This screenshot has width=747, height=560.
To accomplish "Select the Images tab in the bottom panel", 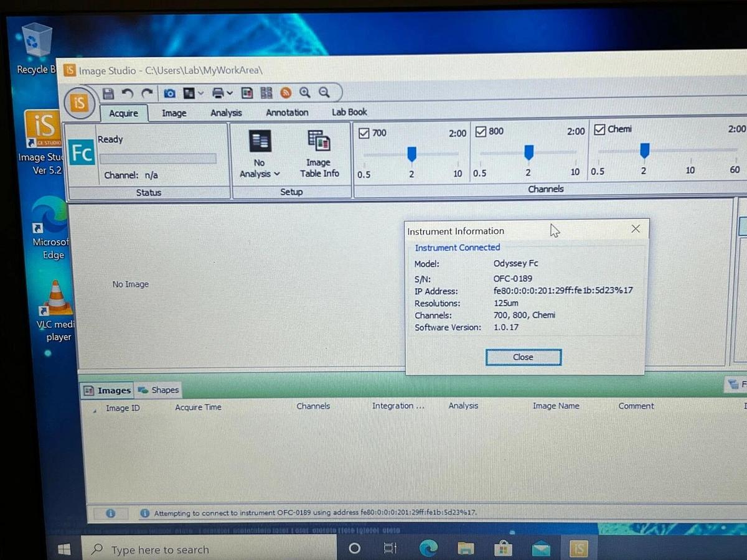I will coord(107,390).
